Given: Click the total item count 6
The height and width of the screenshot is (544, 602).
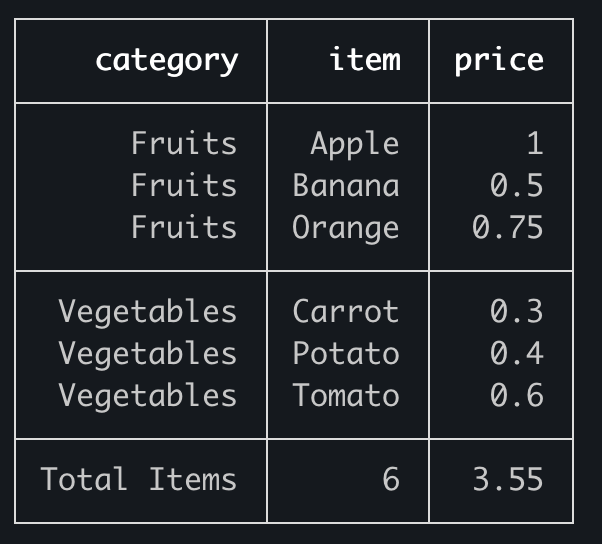Looking at the screenshot, I should [x=390, y=480].
